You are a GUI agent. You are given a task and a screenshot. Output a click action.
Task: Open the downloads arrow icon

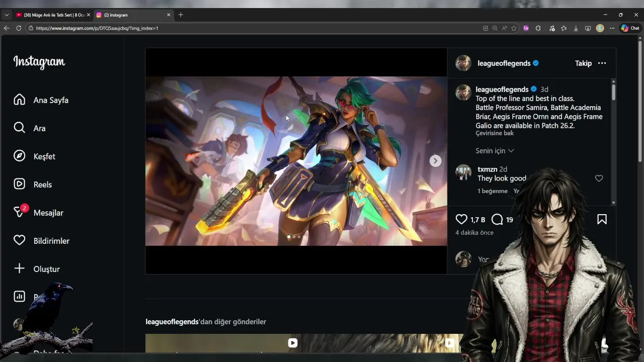(576, 28)
